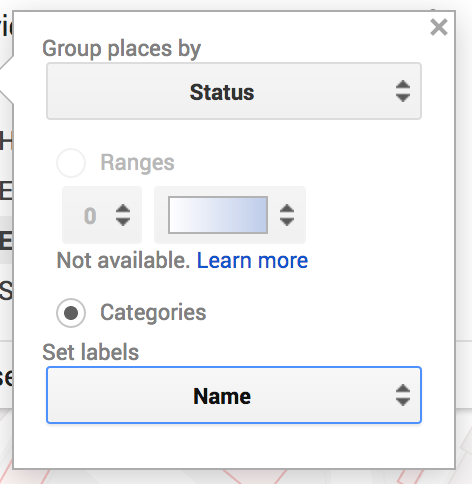Click the Categories option label
Viewport: 472px width, 484px height.
click(x=153, y=313)
